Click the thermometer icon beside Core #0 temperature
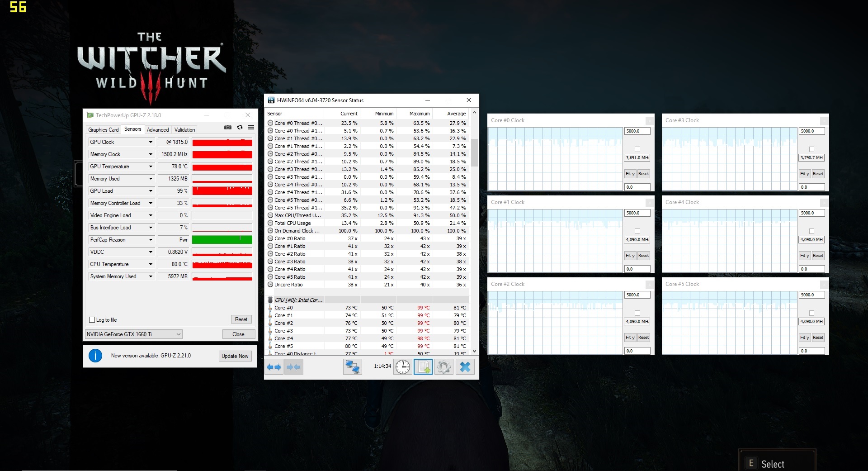Image resolution: width=868 pixels, height=471 pixels. 270,308
